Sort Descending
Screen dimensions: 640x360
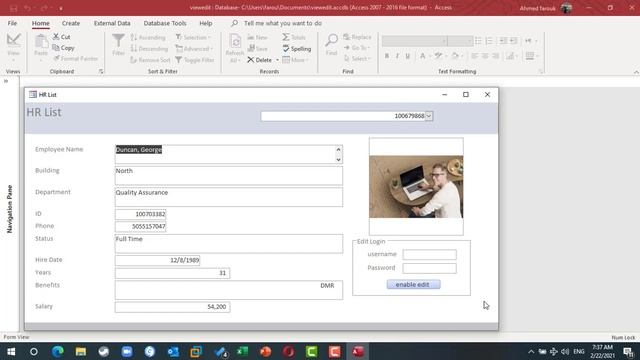click(149, 49)
